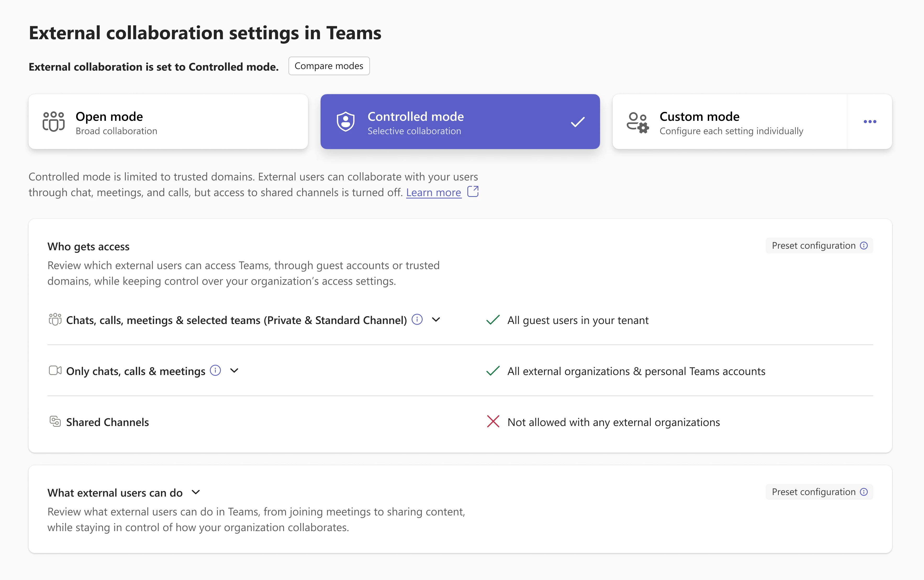Open the Custom mode more options ellipsis
924x580 pixels.
870,122
